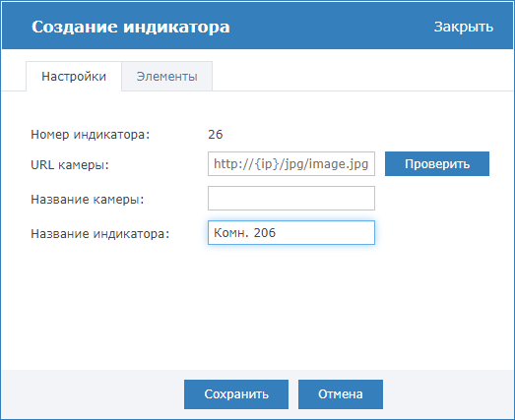This screenshot has height=420, width=515.
Task: Place cursor in the Комн. 206 text
Action: point(244,233)
